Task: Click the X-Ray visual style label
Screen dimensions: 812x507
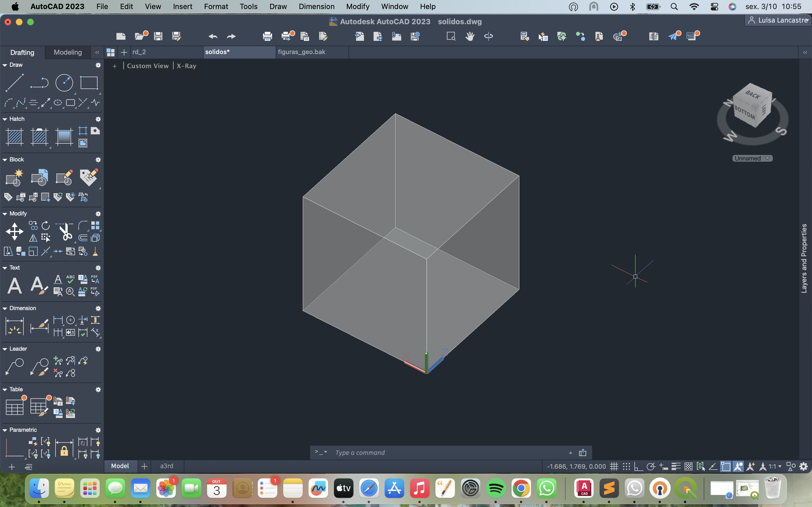Action: tap(186, 66)
